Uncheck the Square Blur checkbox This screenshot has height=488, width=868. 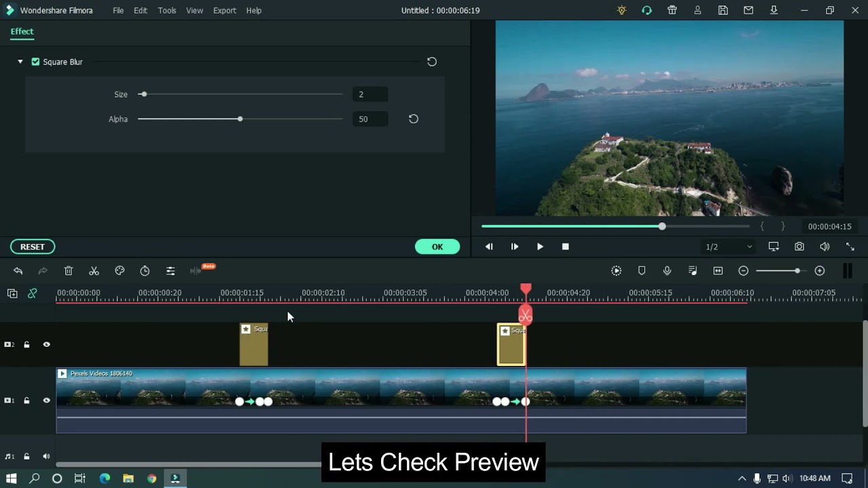(35, 62)
